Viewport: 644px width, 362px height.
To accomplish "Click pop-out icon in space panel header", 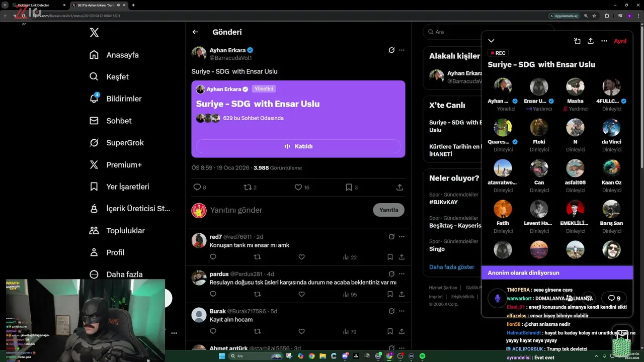I will 577,41.
